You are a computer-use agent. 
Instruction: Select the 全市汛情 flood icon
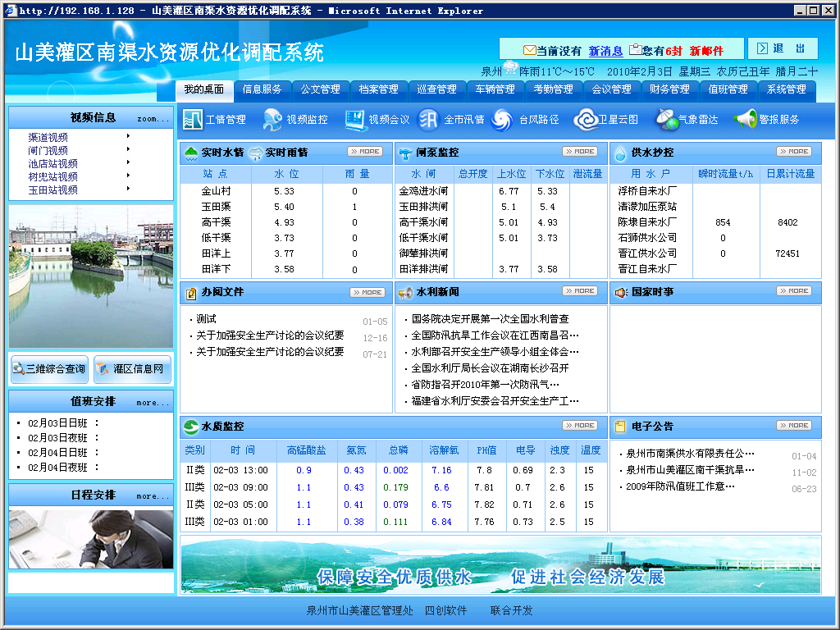(x=428, y=120)
